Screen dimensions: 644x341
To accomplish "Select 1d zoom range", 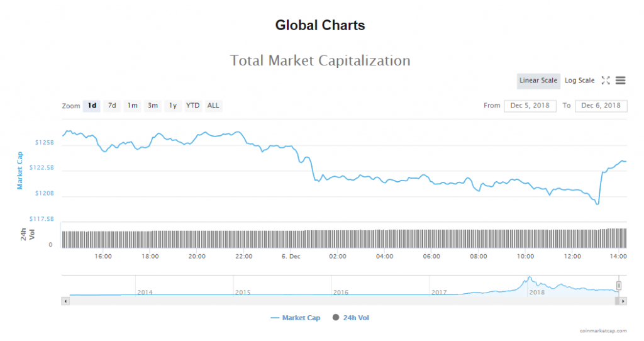I will point(92,106).
